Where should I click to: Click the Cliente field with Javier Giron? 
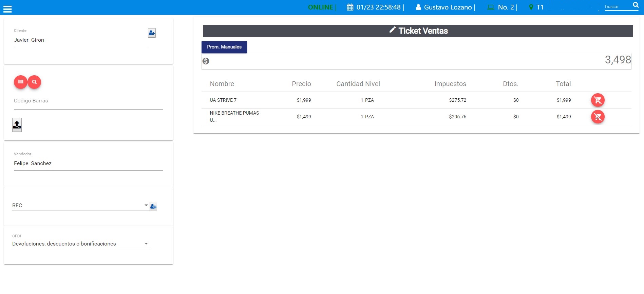point(81,40)
